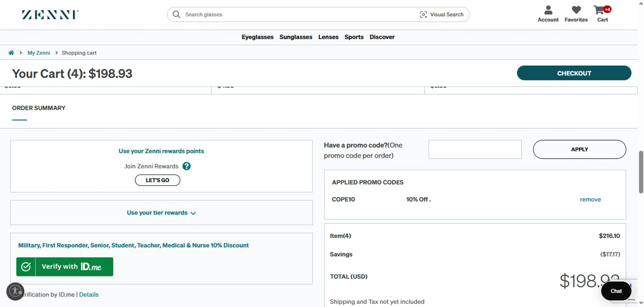Click Verify with ID.me button

click(x=65, y=267)
